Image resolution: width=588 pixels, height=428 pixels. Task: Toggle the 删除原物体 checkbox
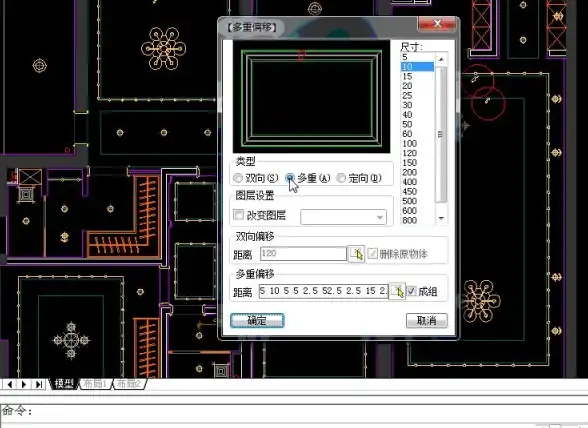[372, 254]
